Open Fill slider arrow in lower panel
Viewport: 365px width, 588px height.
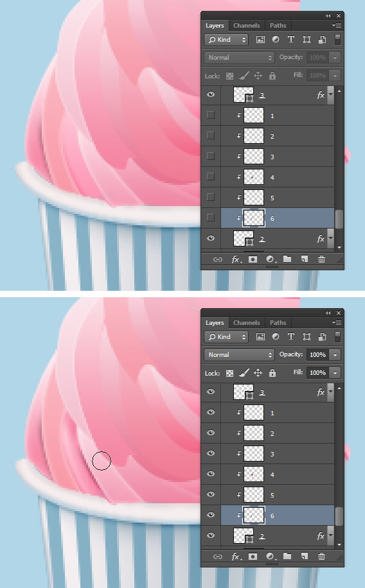[335, 372]
